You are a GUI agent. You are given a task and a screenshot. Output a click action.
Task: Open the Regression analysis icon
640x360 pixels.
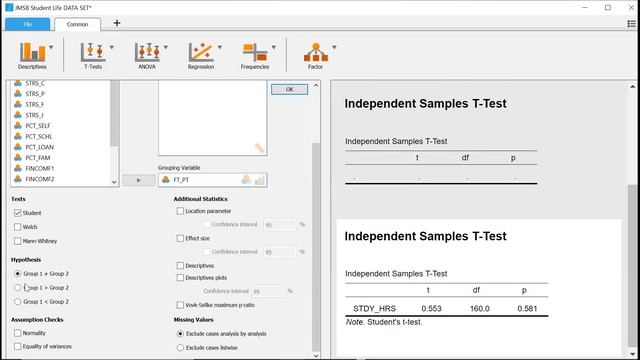(x=201, y=52)
